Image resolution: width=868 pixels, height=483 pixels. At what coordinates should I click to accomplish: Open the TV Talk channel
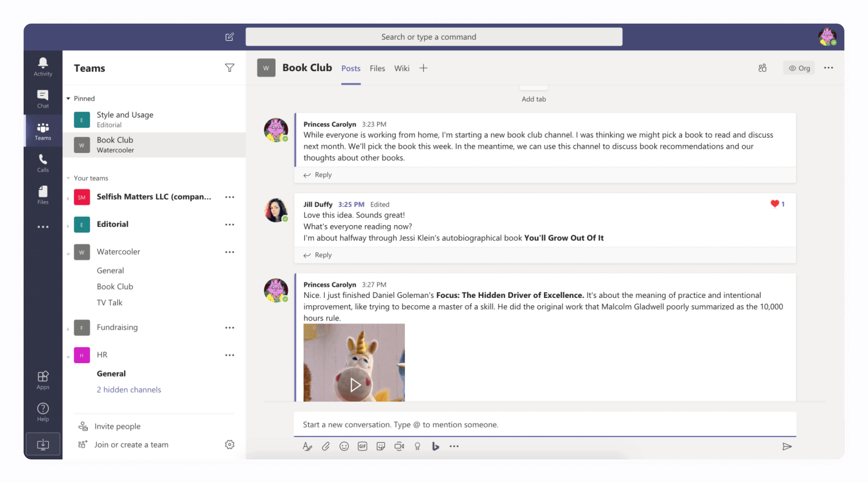[x=110, y=303]
